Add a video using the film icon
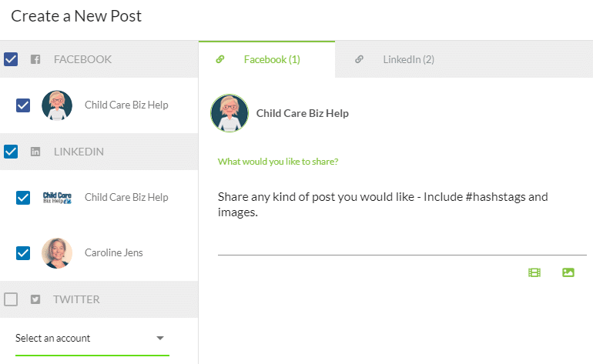The height and width of the screenshot is (364, 593). [534, 272]
